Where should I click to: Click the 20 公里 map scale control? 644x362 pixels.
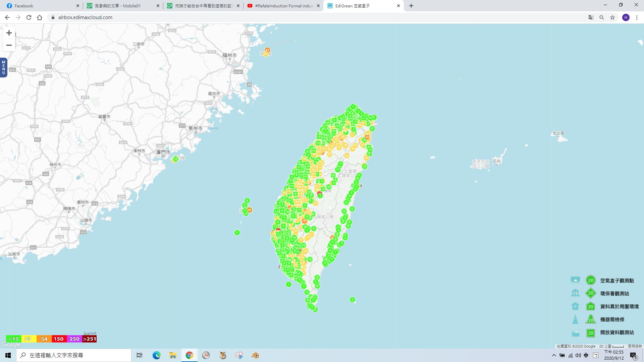611,346
